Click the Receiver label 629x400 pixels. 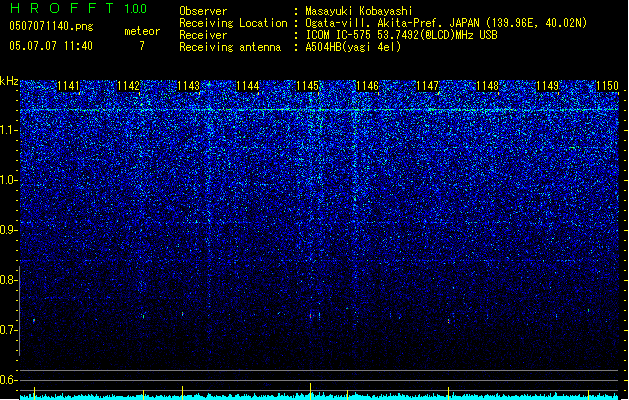[x=203, y=35]
